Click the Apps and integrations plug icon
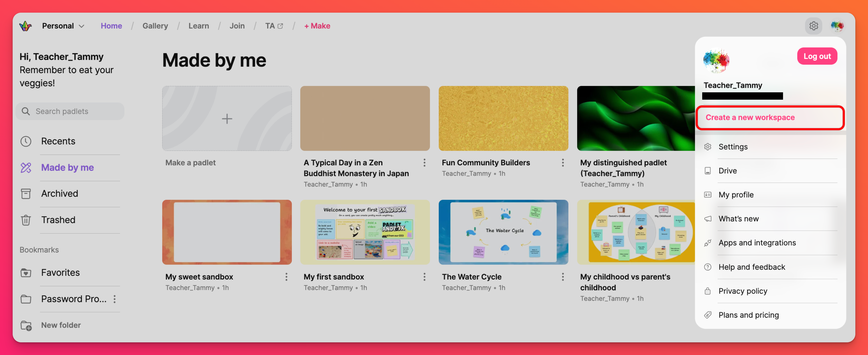Viewport: 868px width, 355px height. click(708, 243)
